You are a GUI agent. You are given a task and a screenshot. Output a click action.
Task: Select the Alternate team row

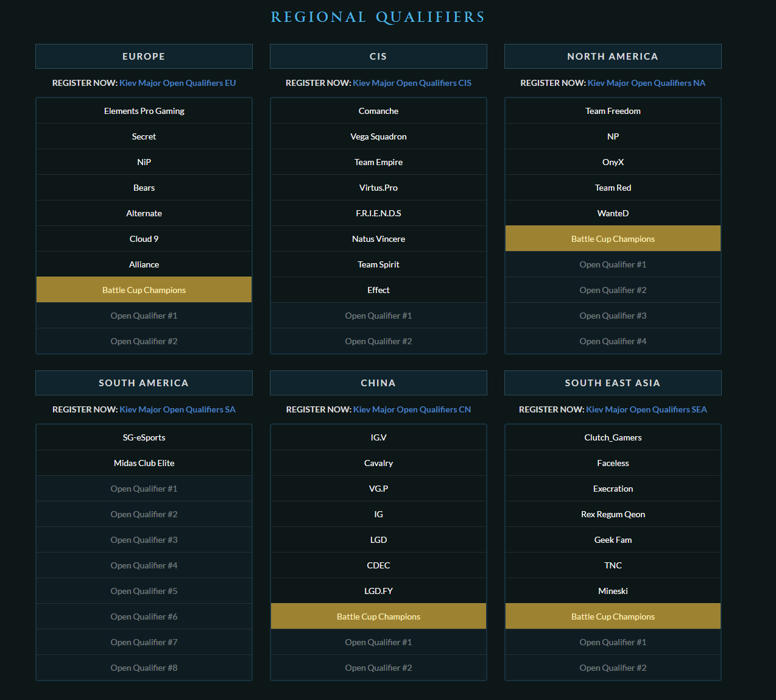point(144,213)
